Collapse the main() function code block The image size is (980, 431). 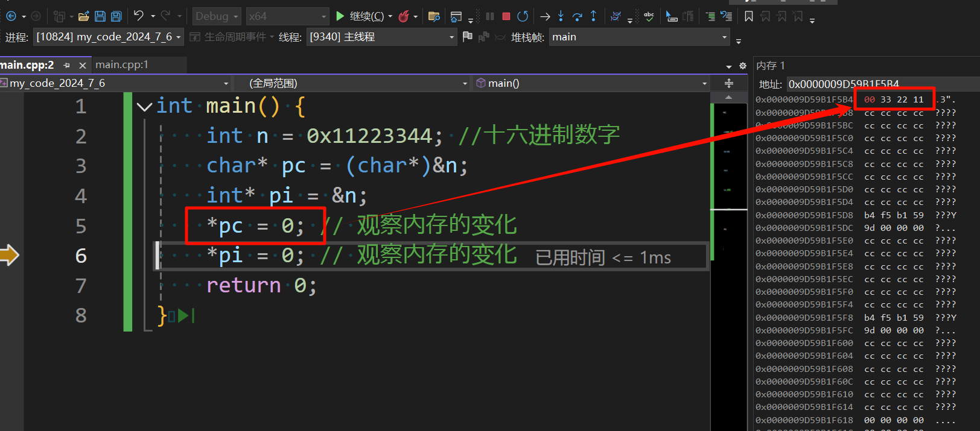[144, 107]
